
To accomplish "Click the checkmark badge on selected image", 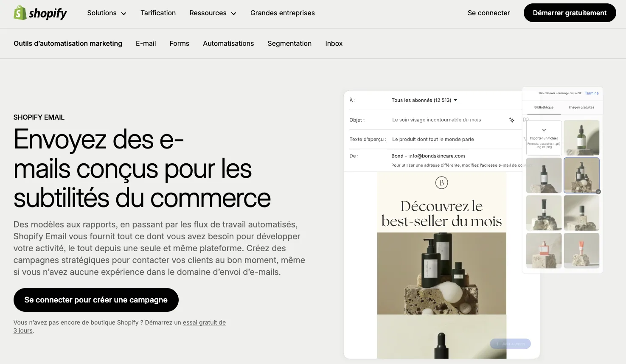I will (x=598, y=192).
